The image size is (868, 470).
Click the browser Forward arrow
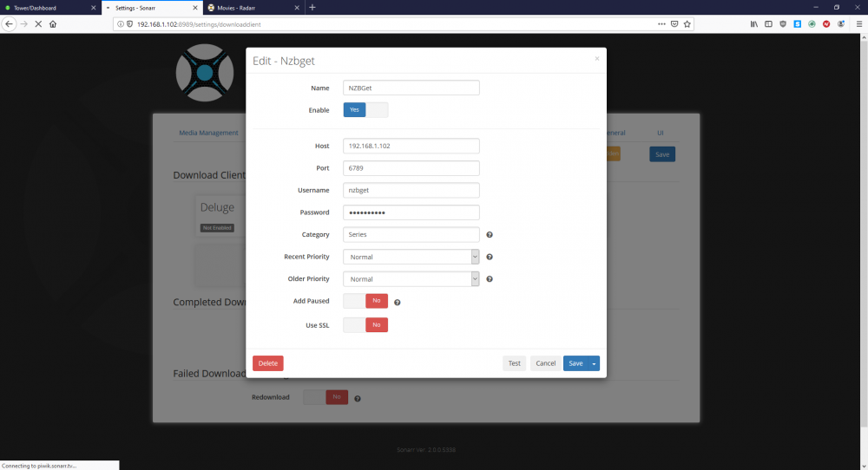[x=23, y=23]
